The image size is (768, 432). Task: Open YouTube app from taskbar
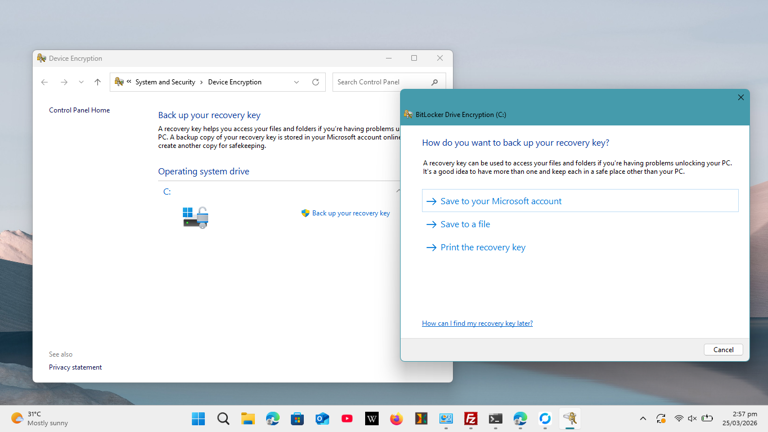click(x=347, y=419)
